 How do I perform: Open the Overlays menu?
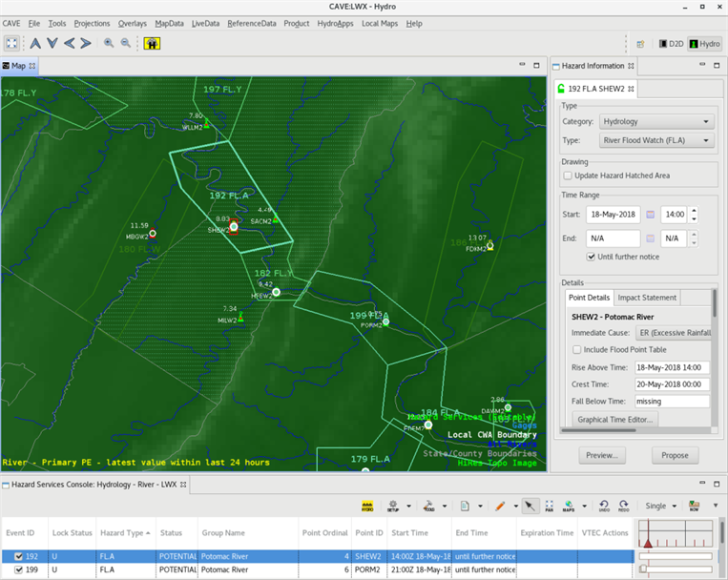click(x=133, y=24)
